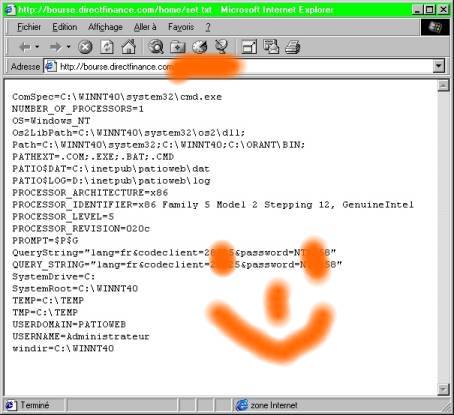Click the Internet Explorer icon in title bar
This screenshot has height=415, width=454.
coord(11,9)
